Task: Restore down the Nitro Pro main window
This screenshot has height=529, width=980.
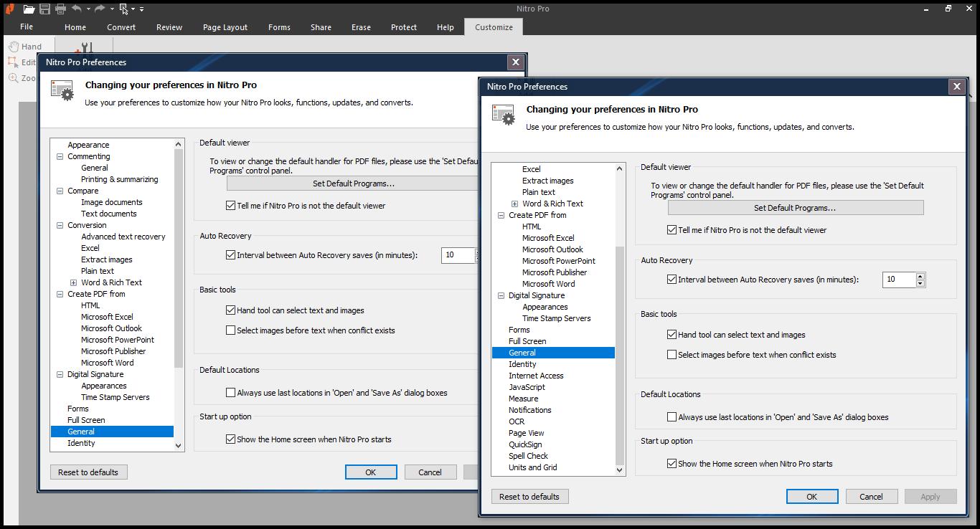Action: [948, 9]
